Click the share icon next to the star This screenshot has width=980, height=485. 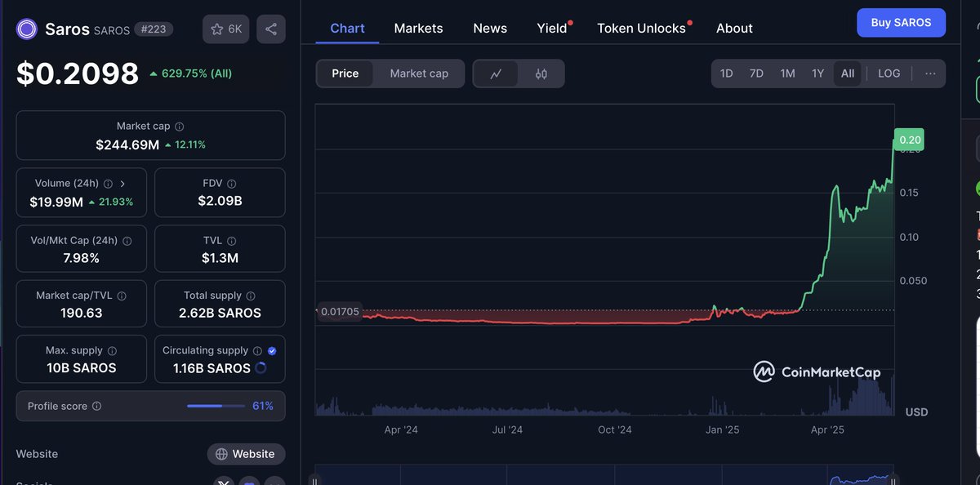(x=270, y=29)
